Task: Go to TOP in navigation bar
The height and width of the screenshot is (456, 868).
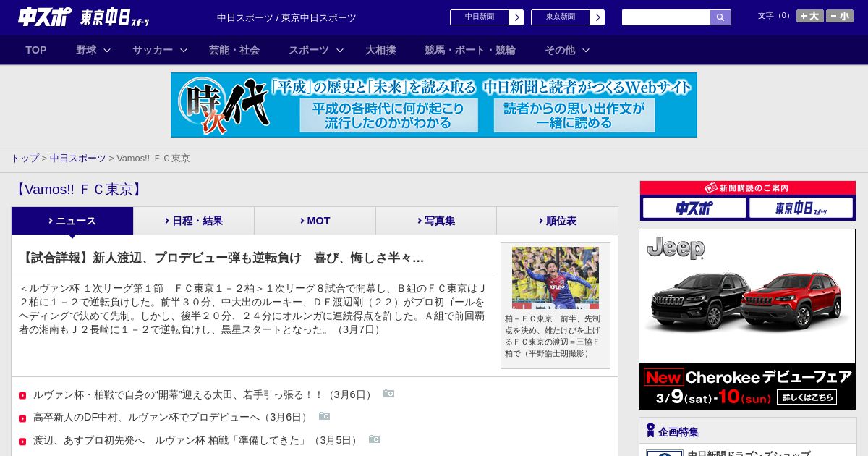Action: [36, 50]
